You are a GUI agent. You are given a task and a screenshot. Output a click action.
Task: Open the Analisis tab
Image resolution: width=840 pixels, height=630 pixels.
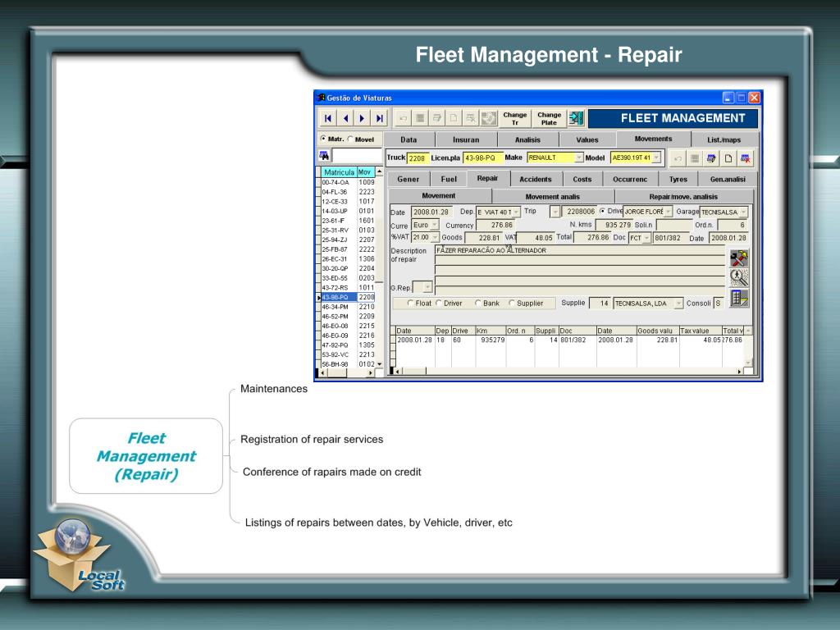(x=527, y=139)
